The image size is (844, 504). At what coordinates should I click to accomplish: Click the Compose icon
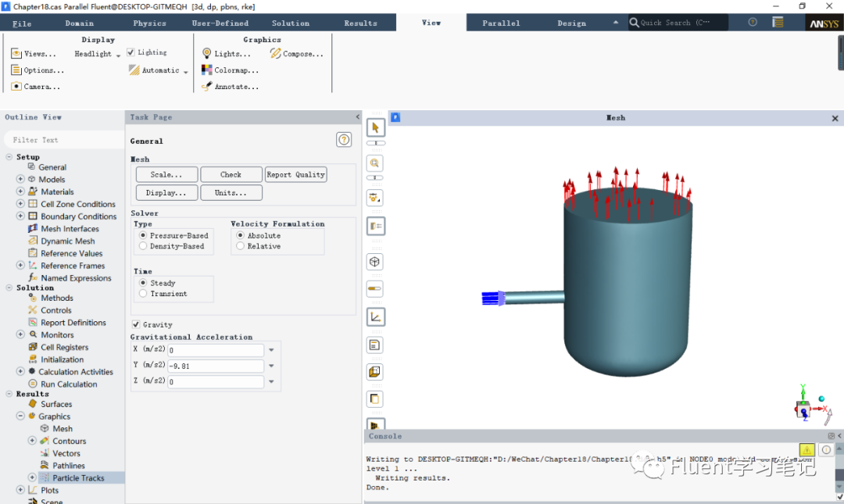pyautogui.click(x=276, y=53)
